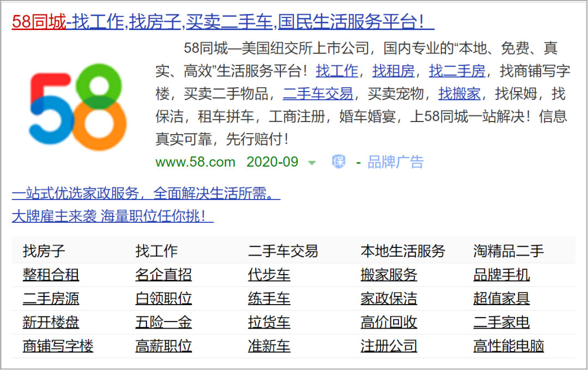Follow the 二手车交易 link in description

tap(318, 94)
